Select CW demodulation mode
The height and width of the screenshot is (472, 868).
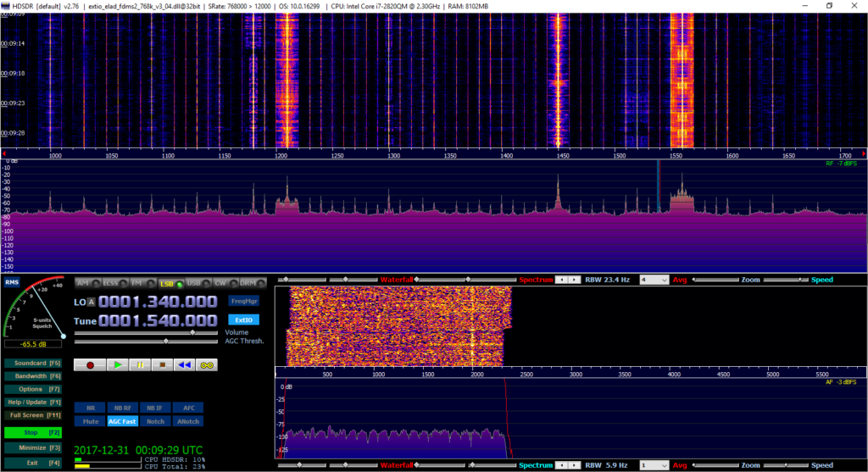click(x=225, y=283)
